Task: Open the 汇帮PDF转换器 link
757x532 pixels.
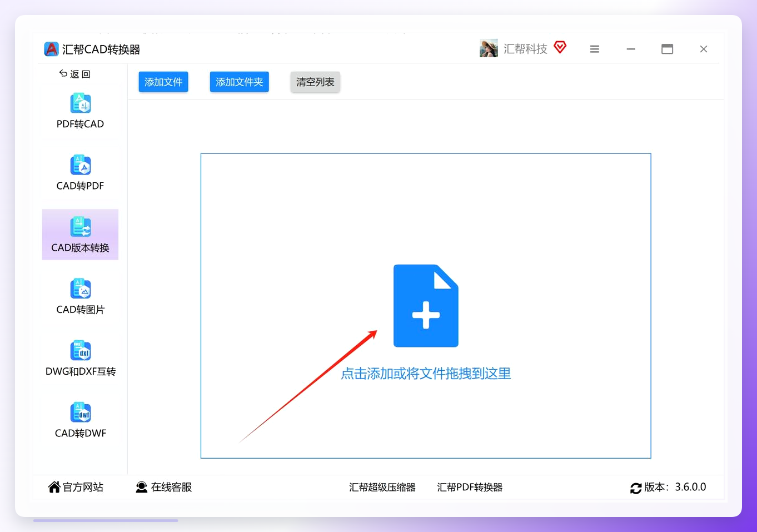Action: pyautogui.click(x=470, y=487)
